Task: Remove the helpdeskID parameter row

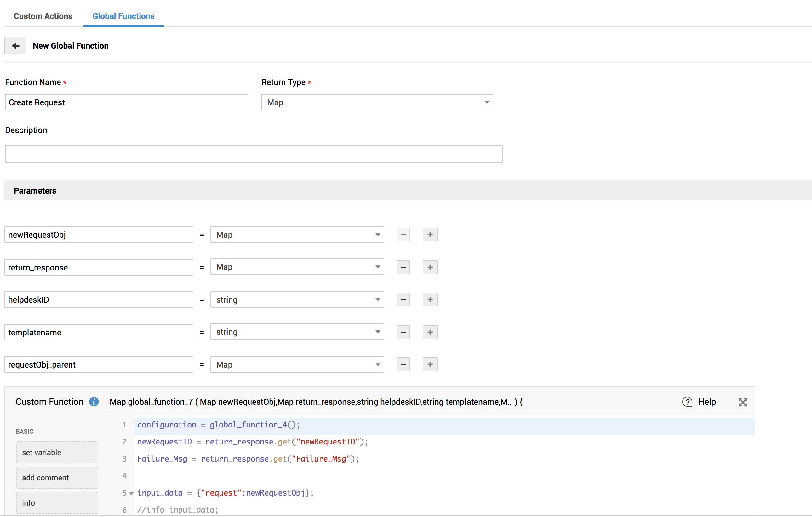Action: click(x=403, y=300)
